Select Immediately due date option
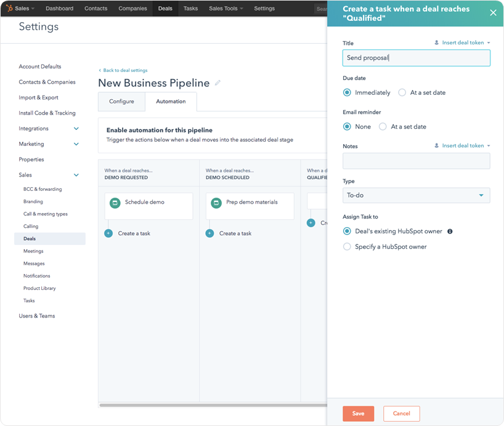This screenshot has width=504, height=426. tap(347, 92)
